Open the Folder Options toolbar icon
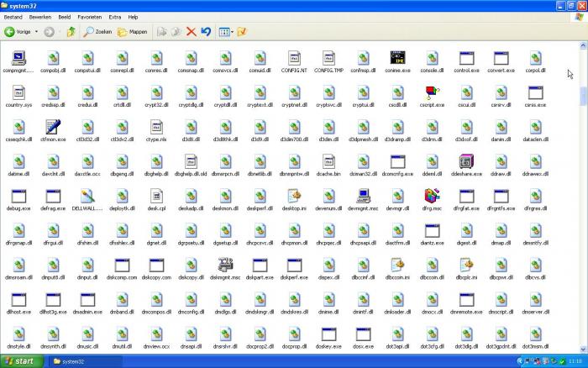The width and height of the screenshot is (588, 368). click(x=242, y=32)
